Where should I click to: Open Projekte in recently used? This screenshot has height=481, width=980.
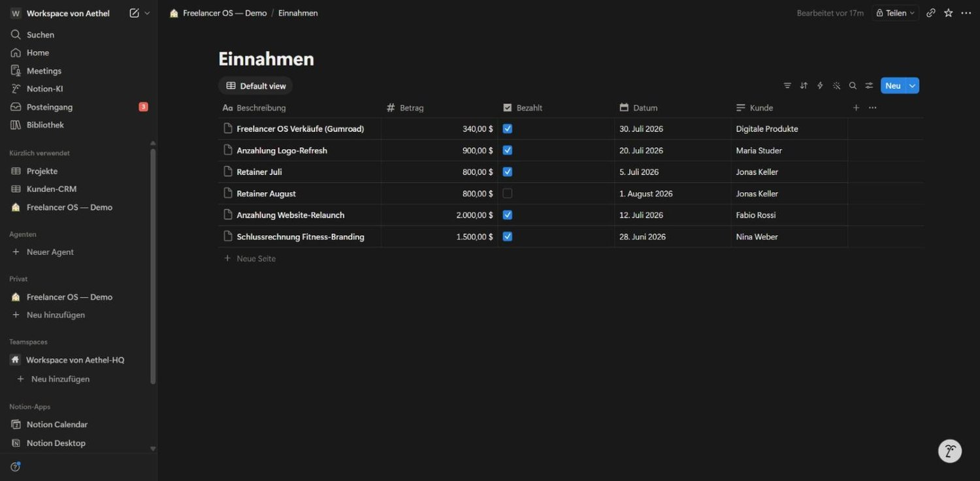click(78, 171)
